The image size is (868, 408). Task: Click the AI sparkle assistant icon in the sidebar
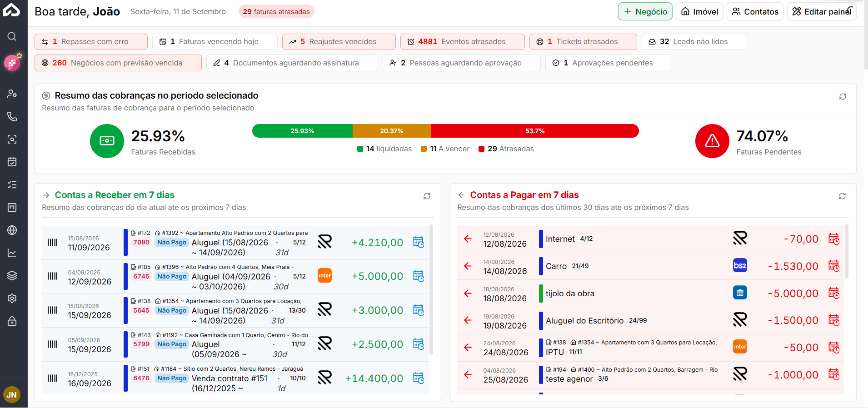point(12,63)
